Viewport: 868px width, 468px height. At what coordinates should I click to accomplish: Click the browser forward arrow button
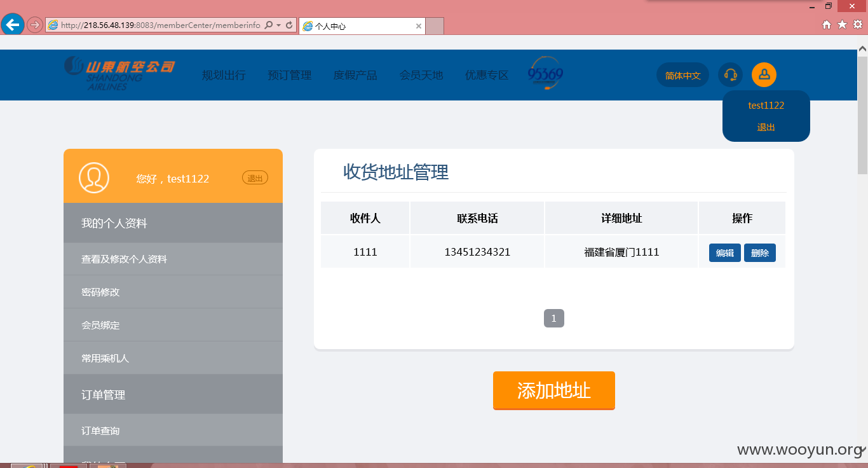[x=35, y=25]
